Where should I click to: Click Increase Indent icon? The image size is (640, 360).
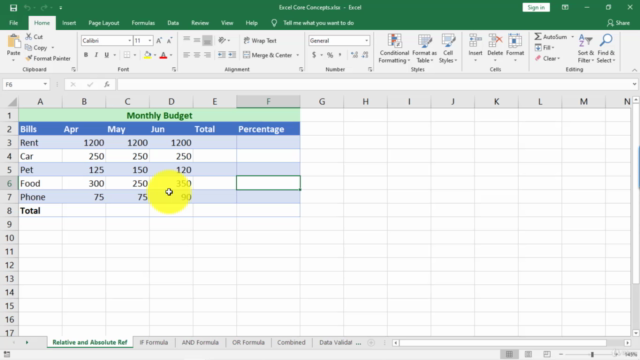[232, 55]
